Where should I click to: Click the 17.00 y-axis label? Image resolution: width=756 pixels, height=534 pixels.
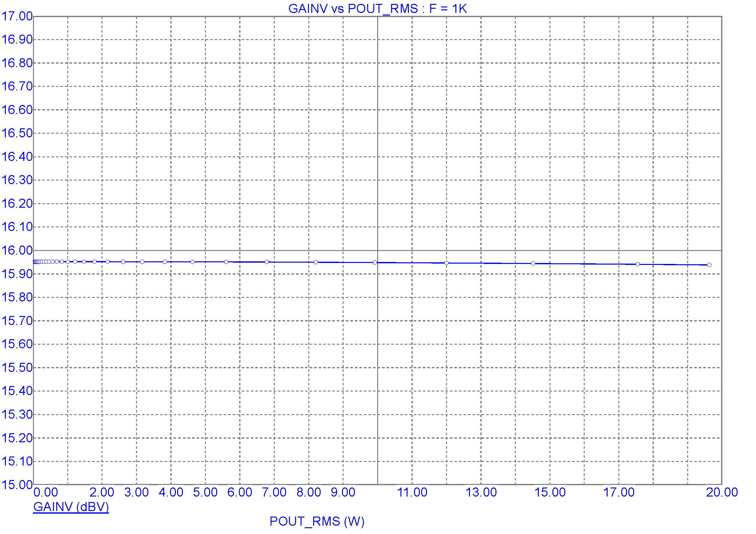[x=17, y=16]
